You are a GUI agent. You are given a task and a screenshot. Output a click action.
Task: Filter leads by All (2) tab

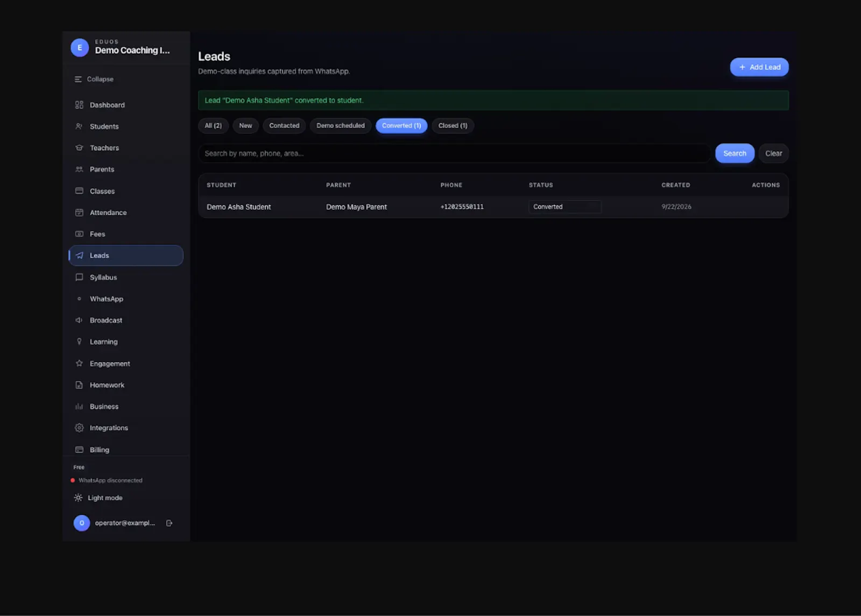click(213, 125)
